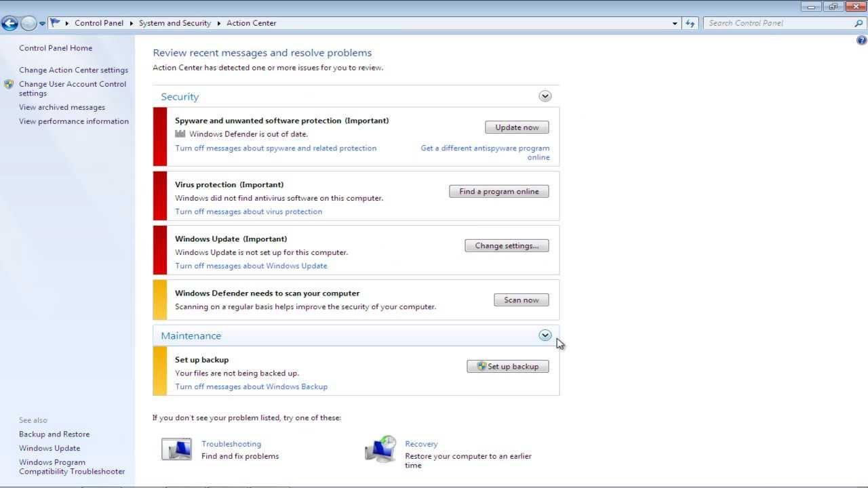Click the magnifier icon in the search box
Image resolution: width=868 pixels, height=488 pixels.
[859, 22]
